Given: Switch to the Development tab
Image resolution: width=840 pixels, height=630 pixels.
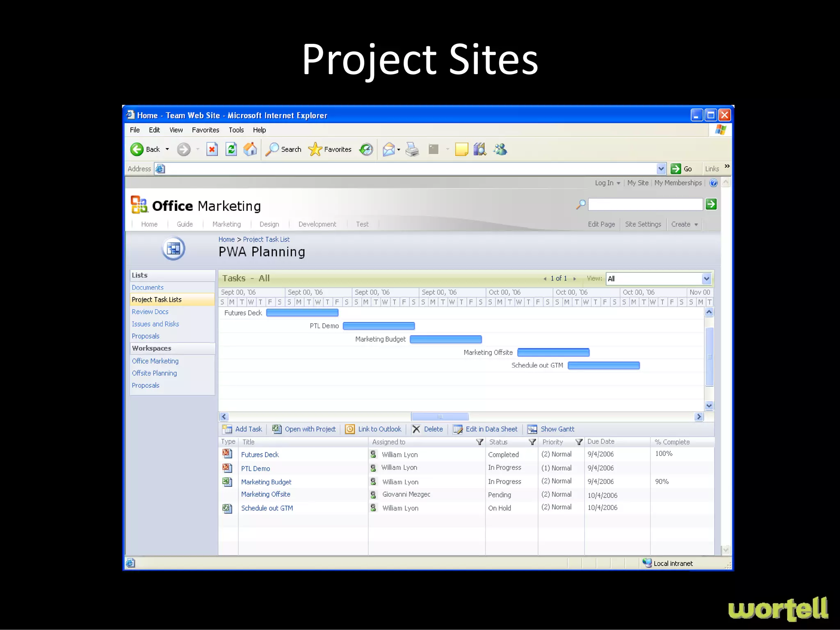Looking at the screenshot, I should point(317,224).
